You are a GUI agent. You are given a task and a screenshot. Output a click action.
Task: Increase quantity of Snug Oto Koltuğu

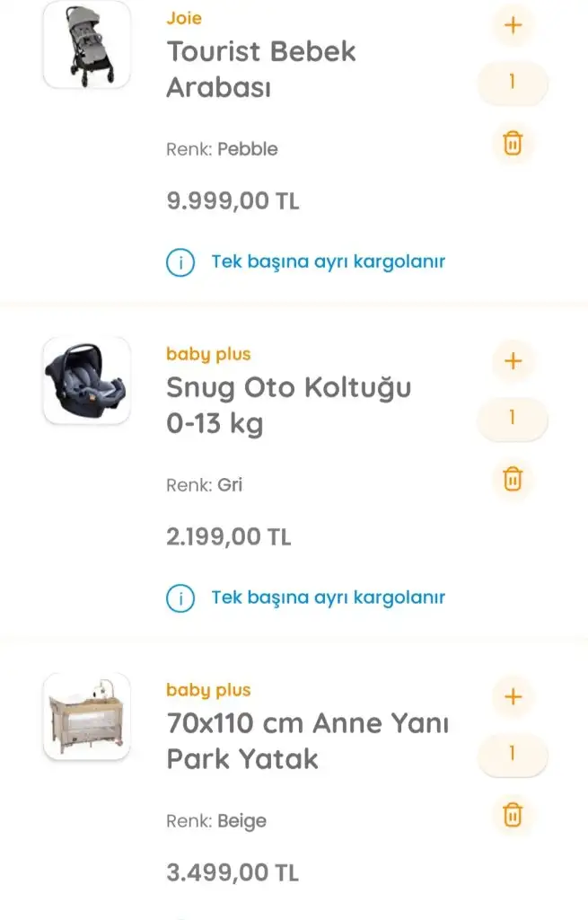coord(513,361)
